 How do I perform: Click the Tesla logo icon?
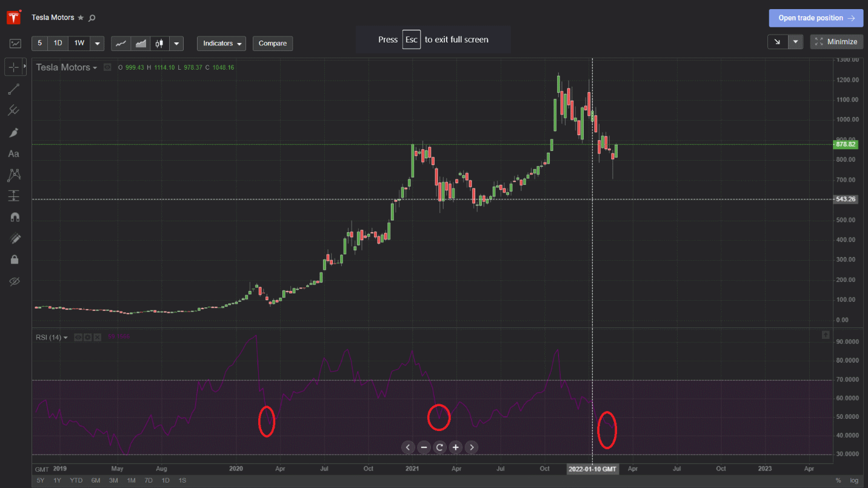pos(15,17)
